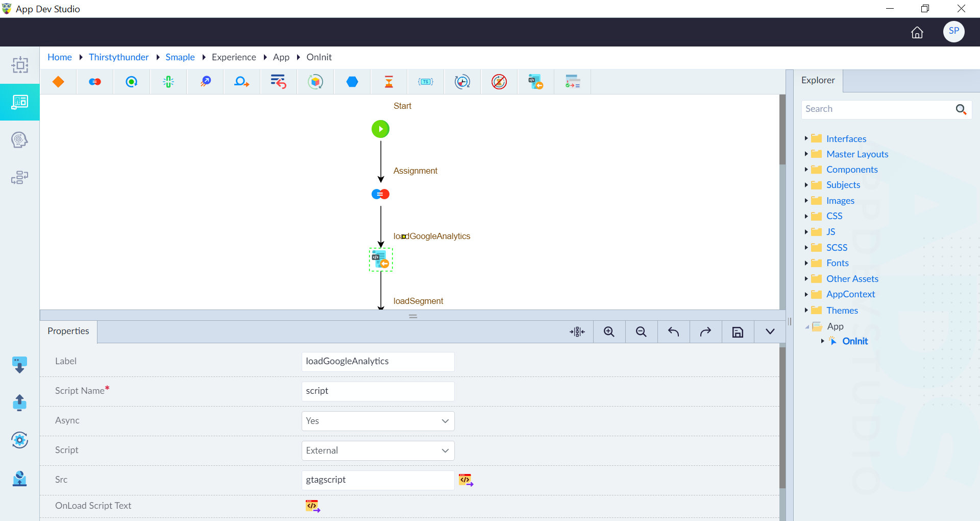The image size is (980, 521).
Task: Click the Label input field
Action: 378,362
